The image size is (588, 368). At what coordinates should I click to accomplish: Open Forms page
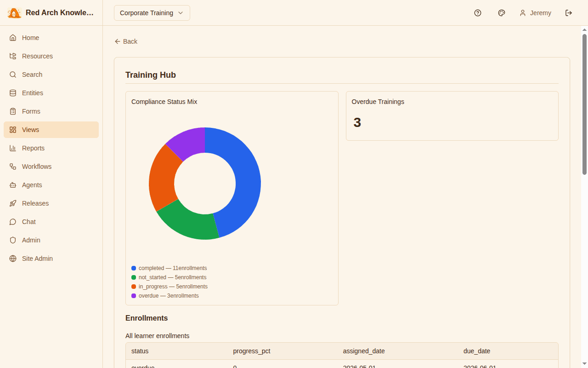coord(51,111)
